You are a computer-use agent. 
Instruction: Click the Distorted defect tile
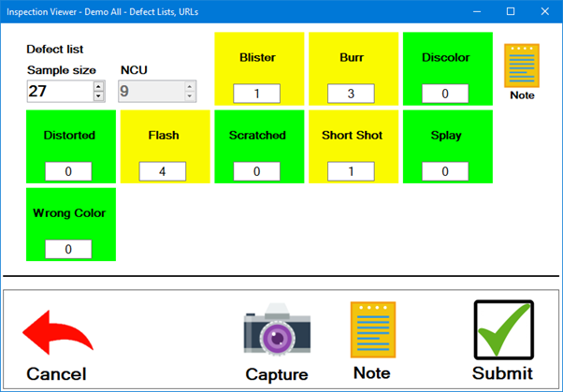(x=70, y=136)
